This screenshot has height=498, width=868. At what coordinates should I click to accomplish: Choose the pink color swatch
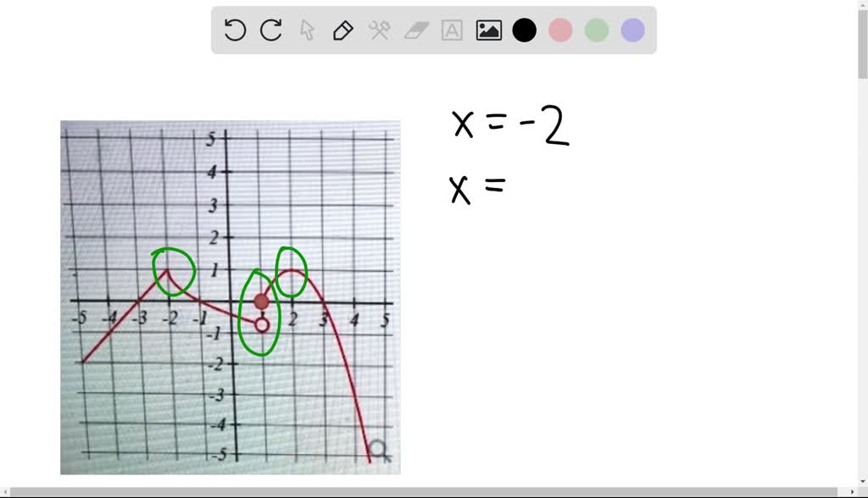click(x=560, y=30)
